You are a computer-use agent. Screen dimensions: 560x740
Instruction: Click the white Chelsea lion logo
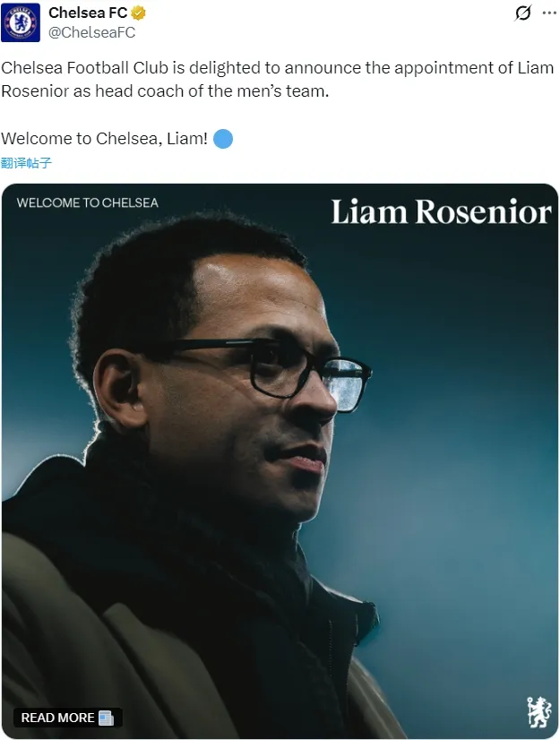point(539,712)
